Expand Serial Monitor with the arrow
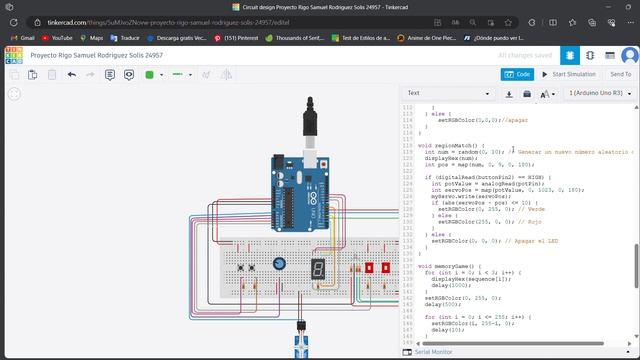This screenshot has height=360, width=640. [x=628, y=352]
